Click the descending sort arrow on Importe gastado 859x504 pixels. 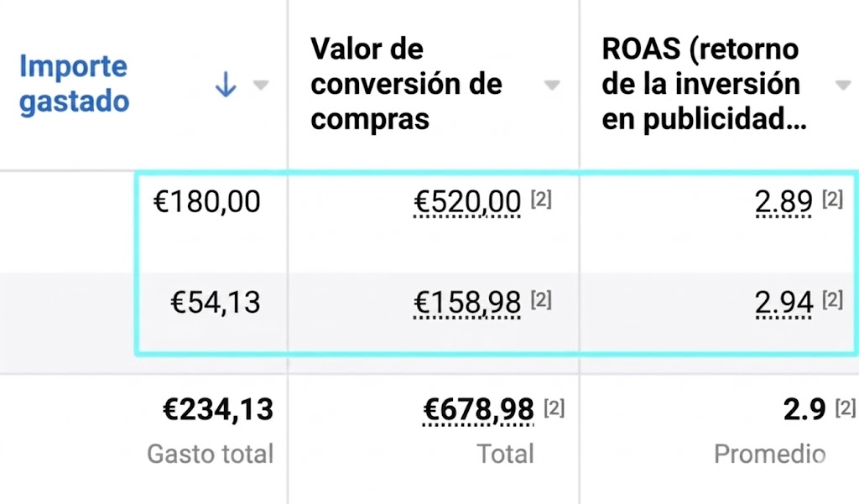point(224,84)
